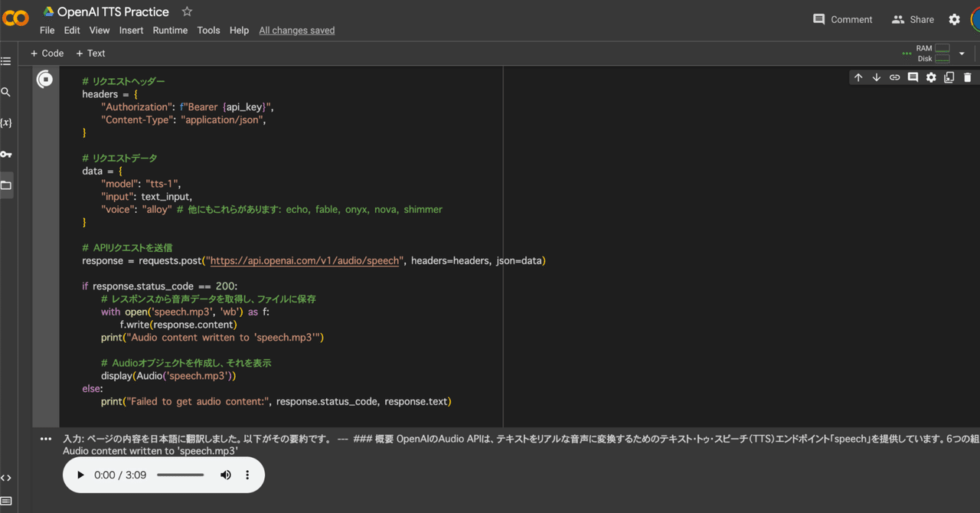Open the Files browser sidebar
The height and width of the screenshot is (513, 980).
coord(6,185)
